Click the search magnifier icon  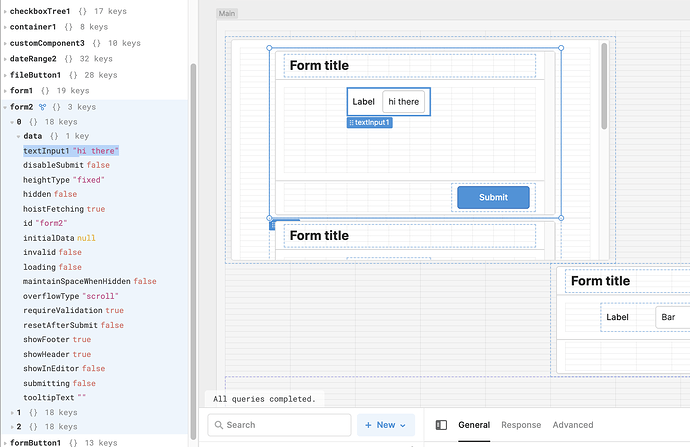pyautogui.click(x=218, y=425)
